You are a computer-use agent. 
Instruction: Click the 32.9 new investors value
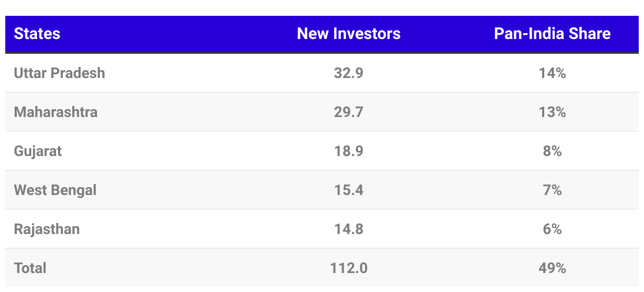coord(348,73)
